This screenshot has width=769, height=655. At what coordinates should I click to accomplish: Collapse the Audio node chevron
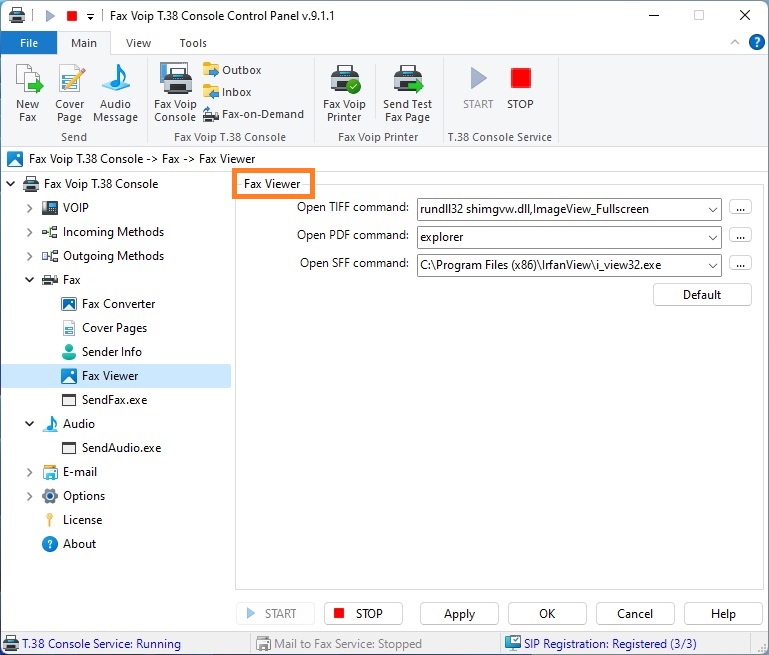29,424
